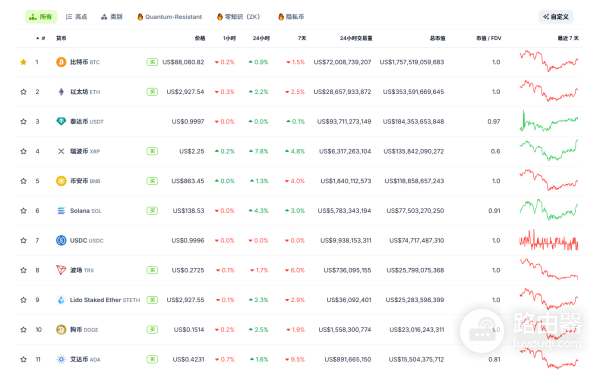The image size is (600, 371).
Task: Click the Lido Staked Ether logo
Action: (61, 300)
